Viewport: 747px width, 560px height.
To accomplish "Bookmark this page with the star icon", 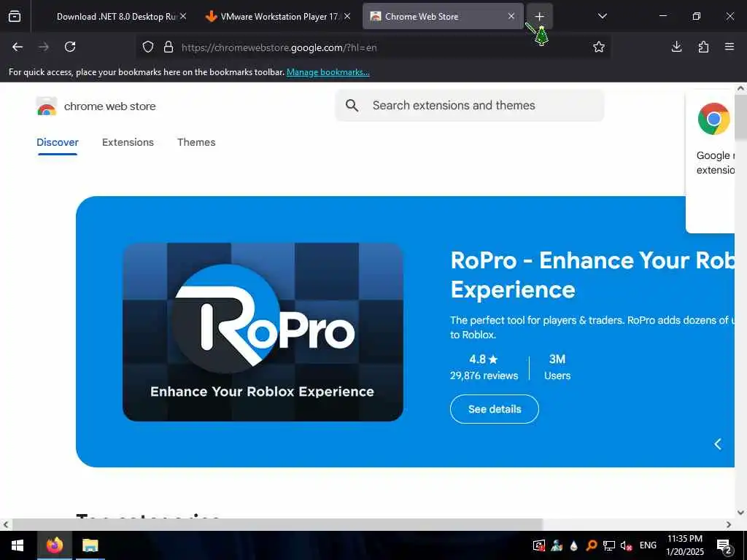I will (599, 47).
